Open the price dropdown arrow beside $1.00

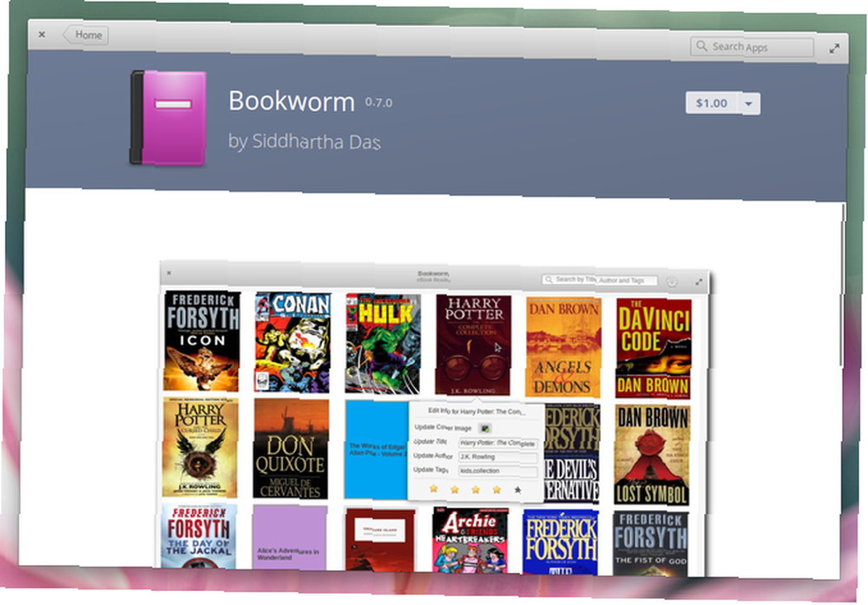749,103
